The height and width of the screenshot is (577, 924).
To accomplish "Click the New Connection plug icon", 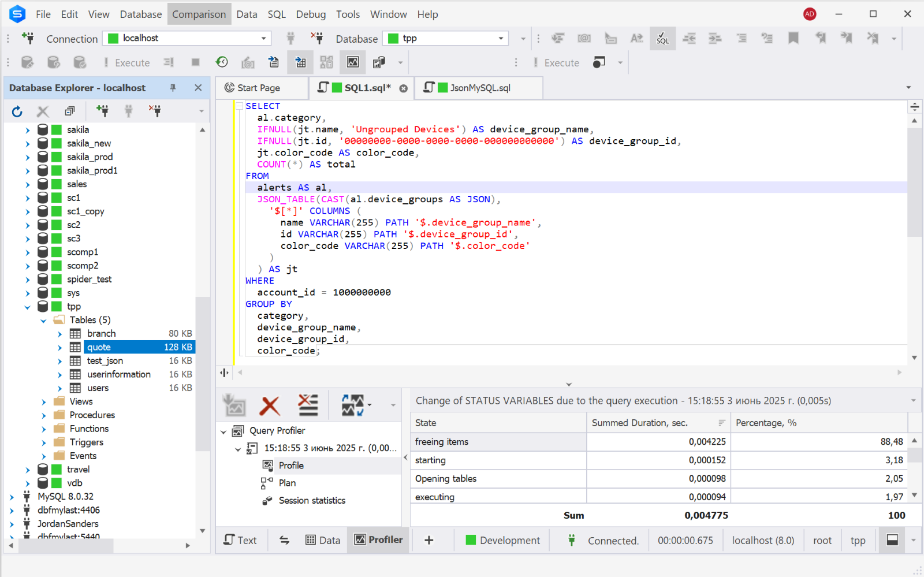I will click(27, 38).
